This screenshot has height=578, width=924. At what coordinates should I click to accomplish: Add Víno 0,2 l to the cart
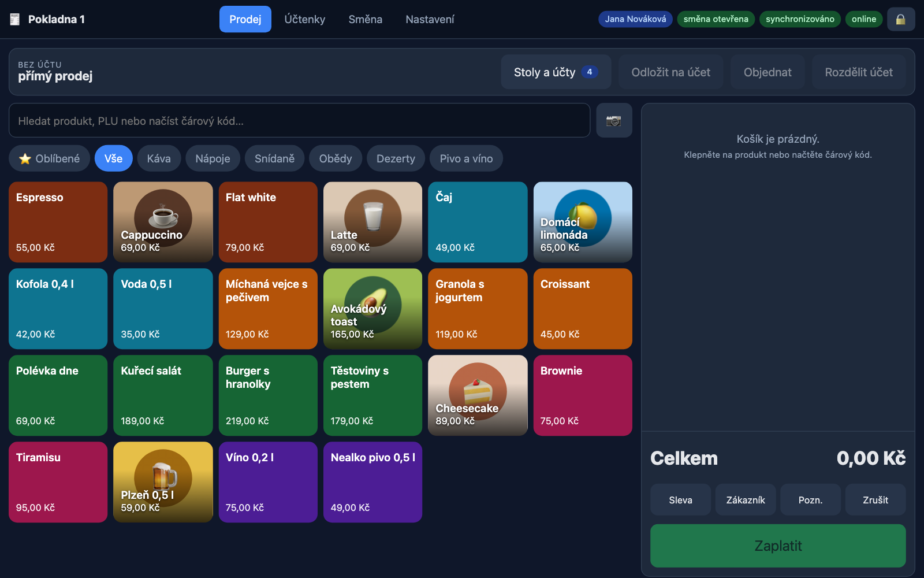(268, 482)
